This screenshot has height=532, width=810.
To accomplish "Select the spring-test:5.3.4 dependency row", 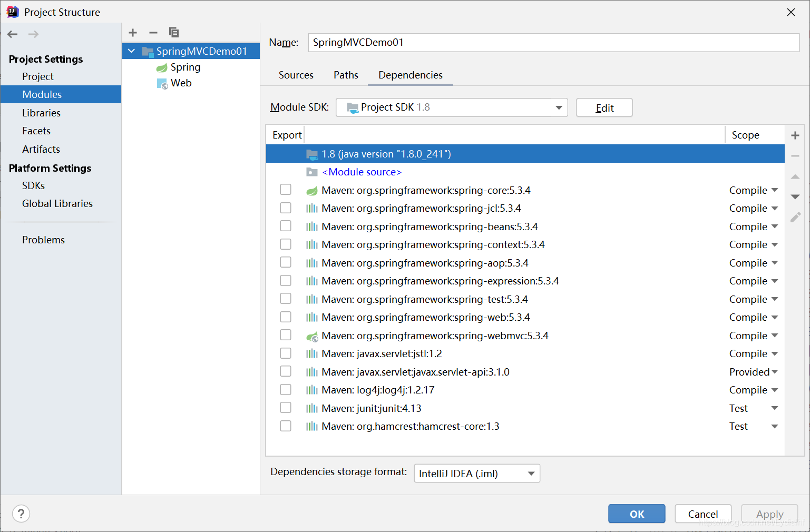I will pos(525,299).
